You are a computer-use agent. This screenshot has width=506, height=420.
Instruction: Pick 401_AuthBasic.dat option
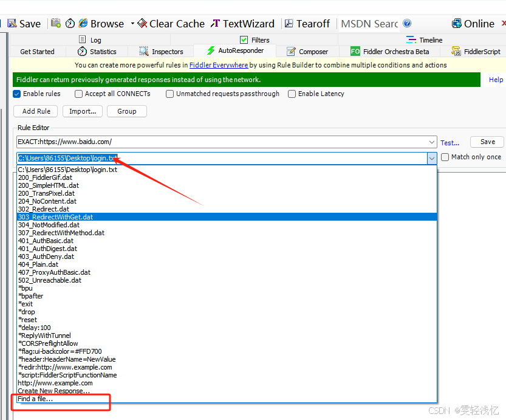click(x=227, y=241)
